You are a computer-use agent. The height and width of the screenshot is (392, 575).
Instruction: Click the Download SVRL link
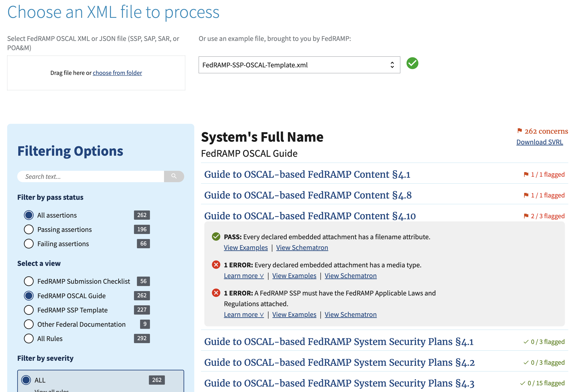click(x=539, y=142)
